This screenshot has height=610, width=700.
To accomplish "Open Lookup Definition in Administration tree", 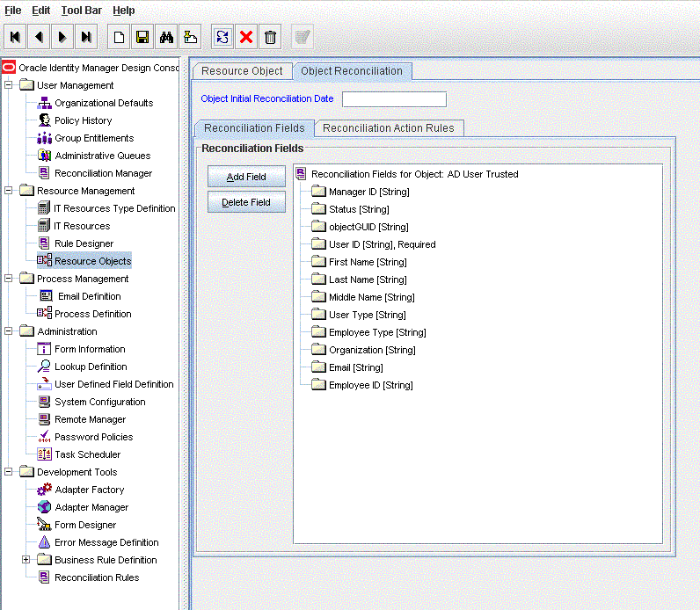I will 90,367.
